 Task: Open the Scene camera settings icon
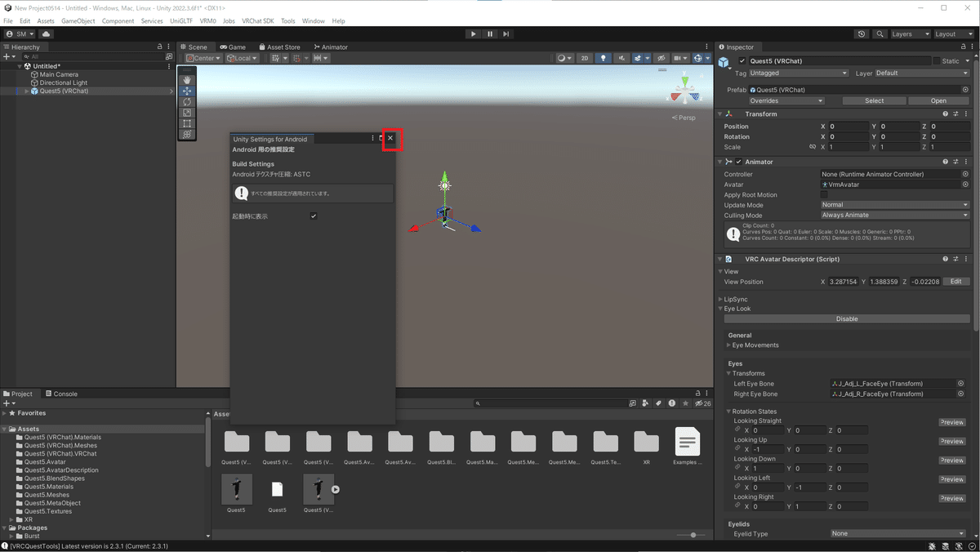(x=679, y=58)
